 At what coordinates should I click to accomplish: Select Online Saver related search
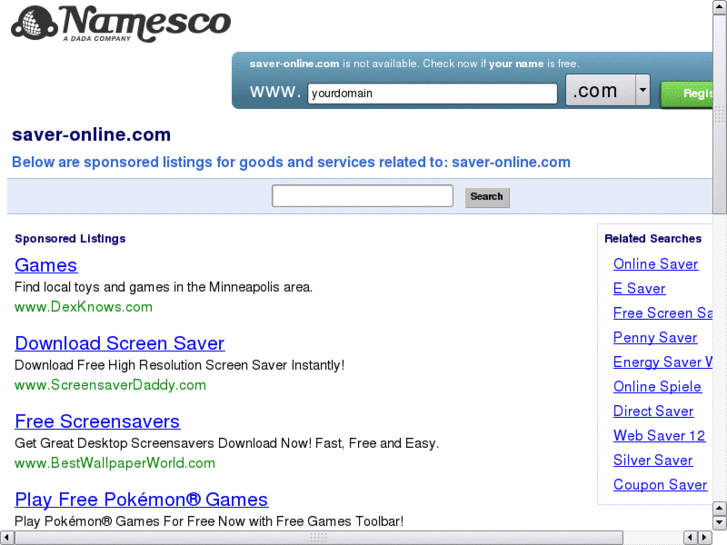pyautogui.click(x=656, y=264)
